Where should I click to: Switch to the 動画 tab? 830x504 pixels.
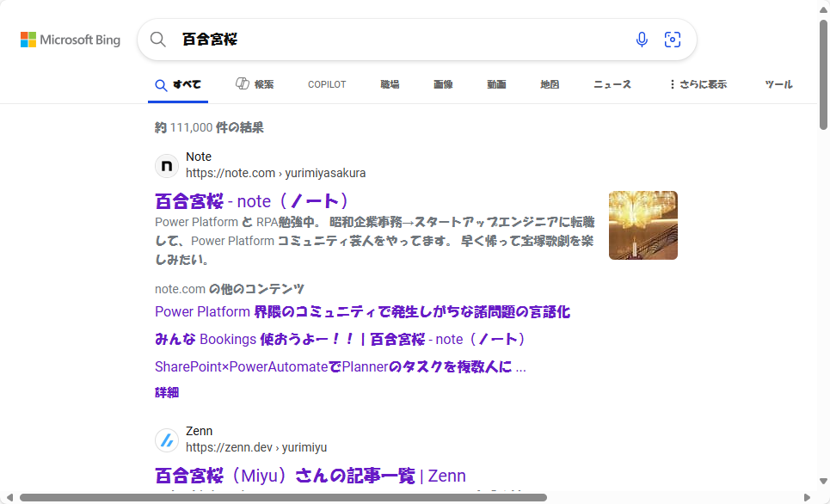[496, 84]
